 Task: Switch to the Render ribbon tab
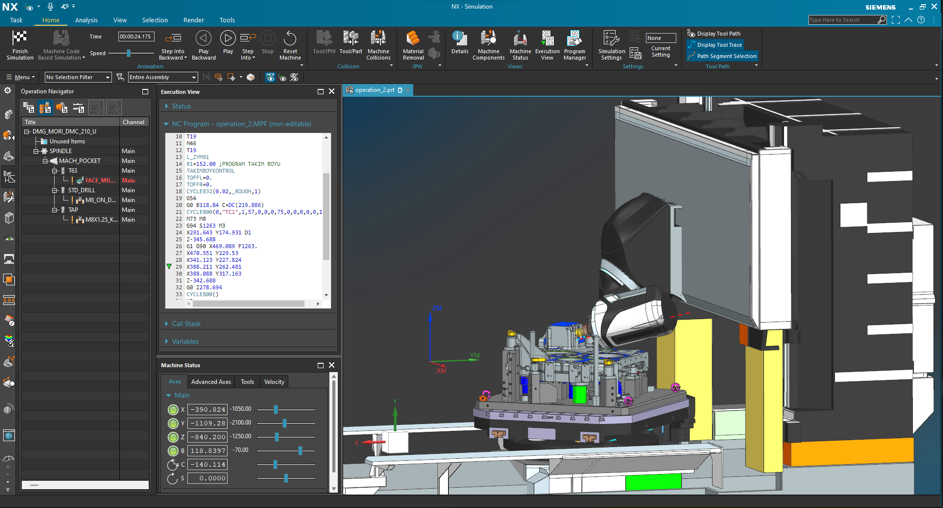tap(194, 20)
